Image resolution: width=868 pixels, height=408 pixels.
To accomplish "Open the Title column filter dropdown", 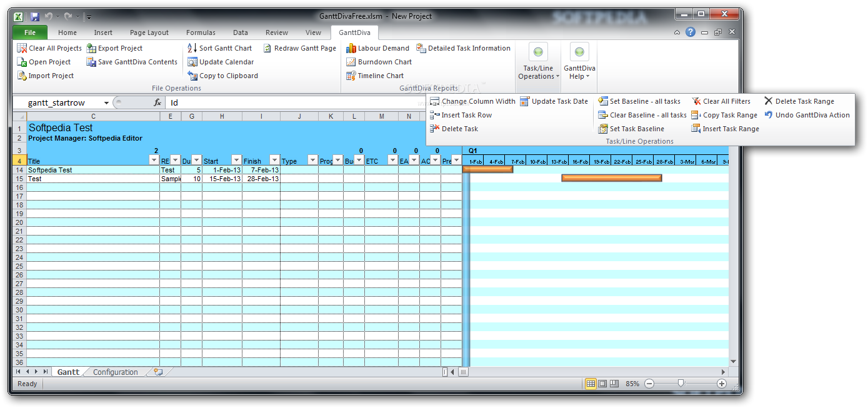I will pos(154,161).
